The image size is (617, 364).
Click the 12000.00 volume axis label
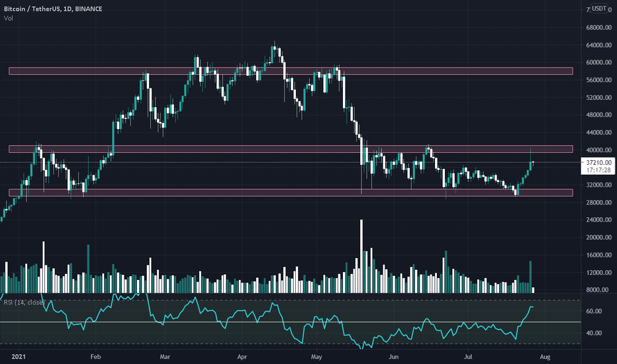[598, 272]
